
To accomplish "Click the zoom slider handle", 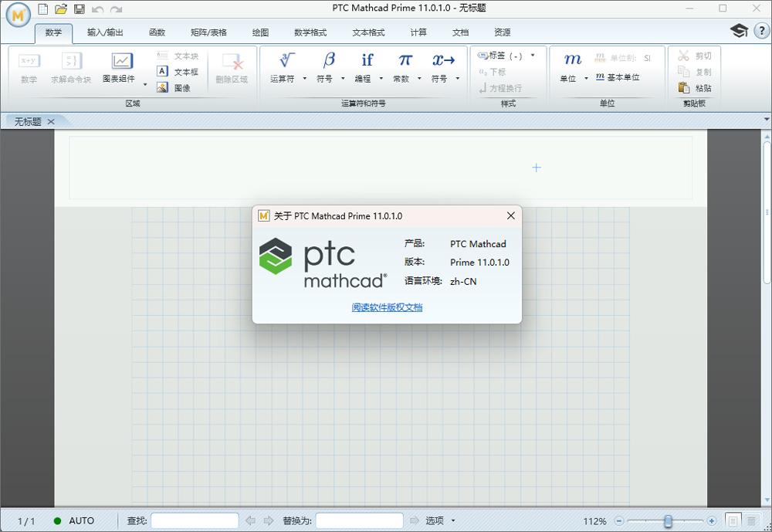I will point(668,520).
